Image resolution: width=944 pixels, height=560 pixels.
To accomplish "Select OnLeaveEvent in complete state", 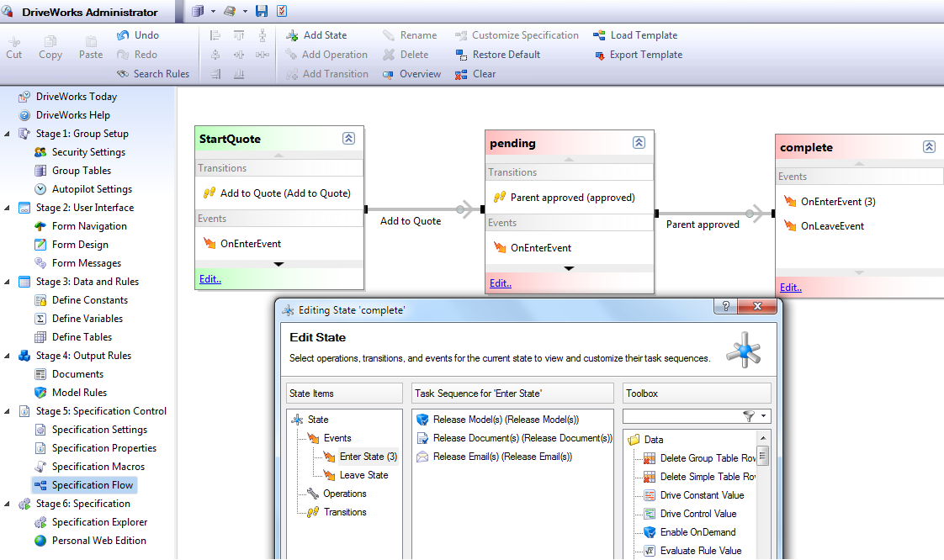I will (824, 226).
